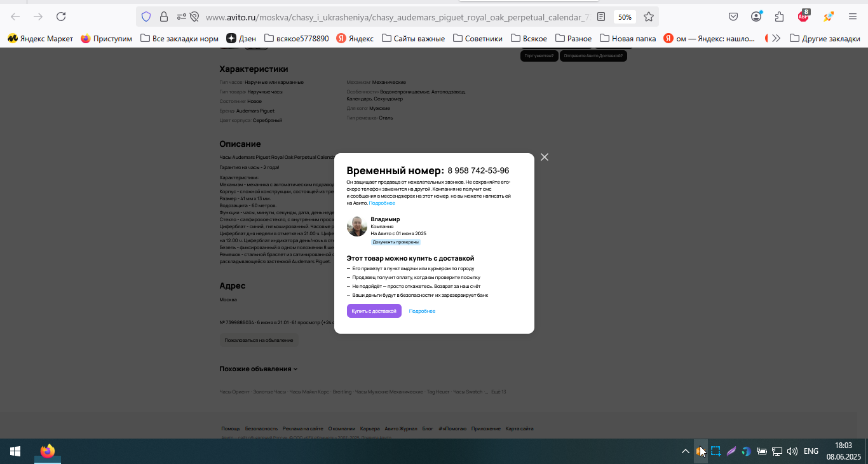Click the purple 'Купить с доставкой' button
Screen dimensions: 868x464
[374, 311]
